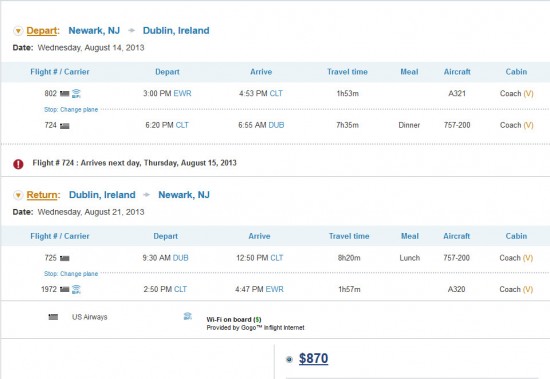This screenshot has width=550, height=379.
Task: Collapse the Depart section arrow
Action: [x=18, y=31]
